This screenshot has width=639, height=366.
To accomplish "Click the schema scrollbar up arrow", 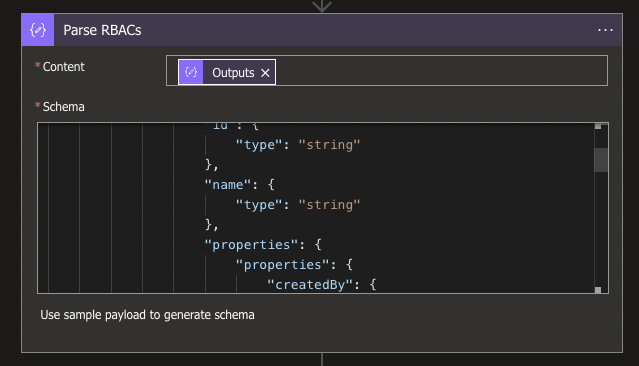I will point(598,126).
